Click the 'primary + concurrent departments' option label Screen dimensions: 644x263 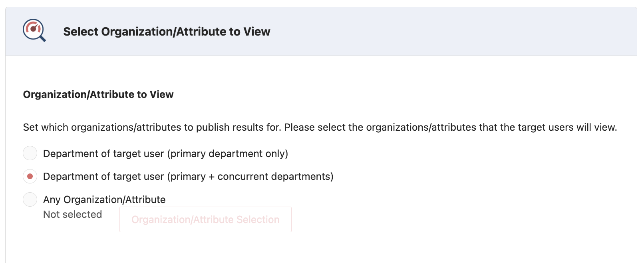pos(188,177)
